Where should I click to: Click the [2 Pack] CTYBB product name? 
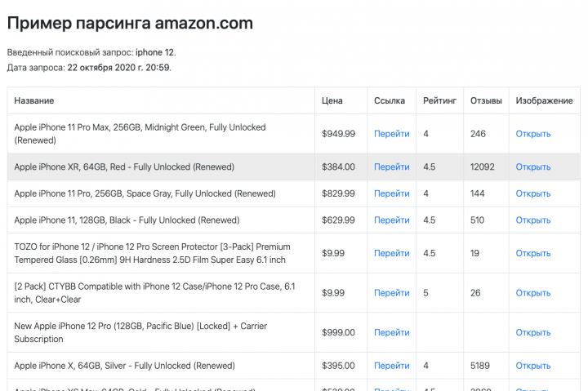click(154, 293)
